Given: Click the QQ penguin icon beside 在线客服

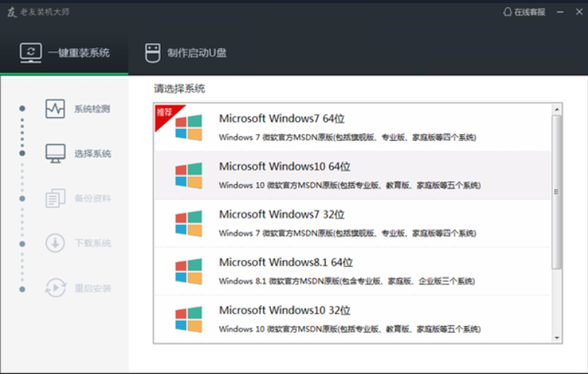Looking at the screenshot, I should point(507,12).
